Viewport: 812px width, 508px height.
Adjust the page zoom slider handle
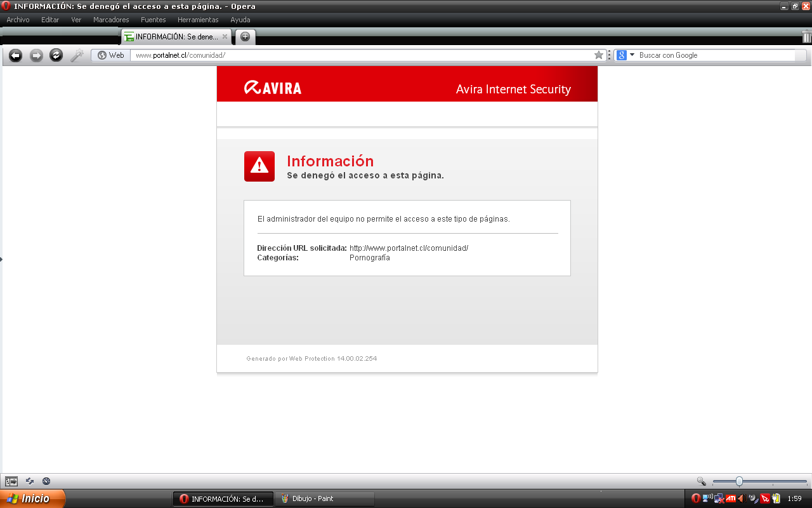pyautogui.click(x=739, y=481)
